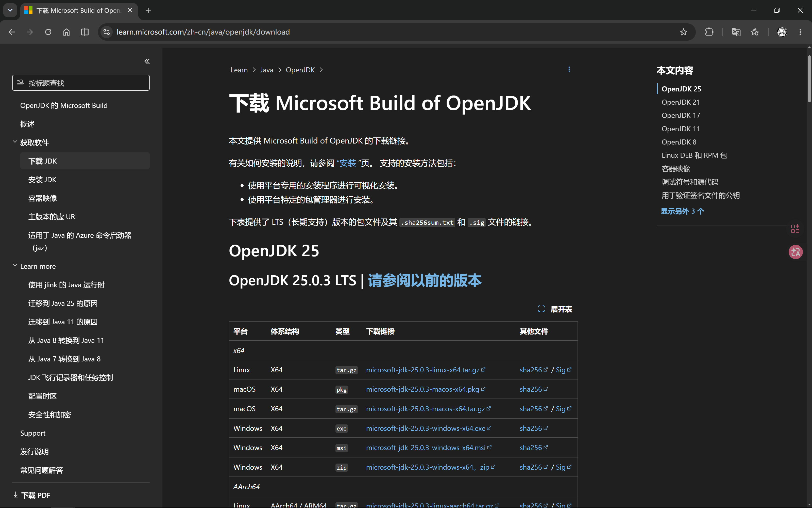812x508 pixels.
Task: Reload the current page
Action: coord(48,32)
